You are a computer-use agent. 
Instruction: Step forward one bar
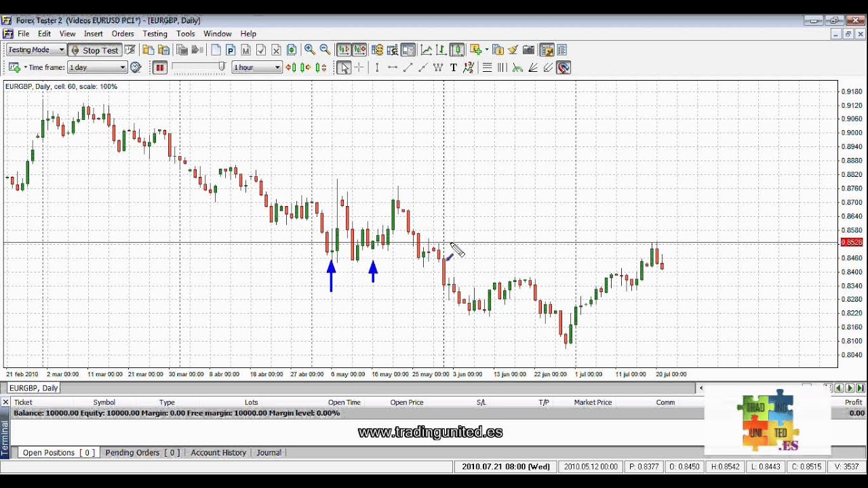coord(306,67)
